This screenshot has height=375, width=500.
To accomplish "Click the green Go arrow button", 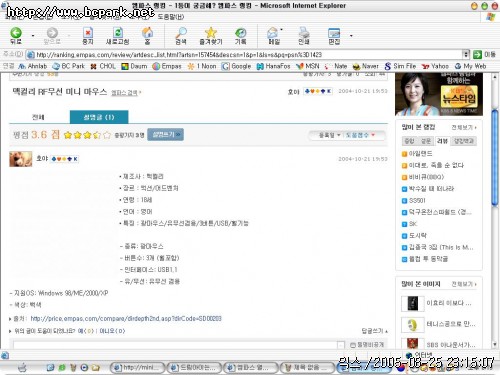I will point(478,54).
